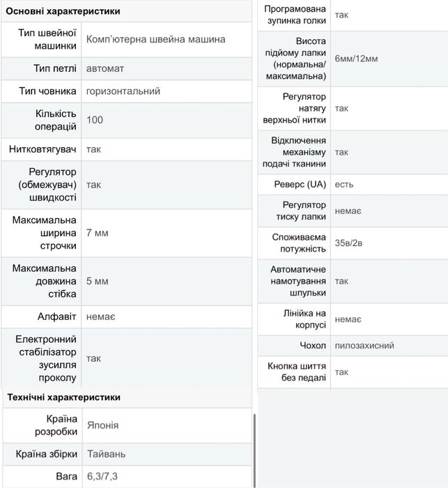Select the 'Тип швейної машинки' label cell
This screenshot has height=488, width=448.
click(x=42, y=40)
